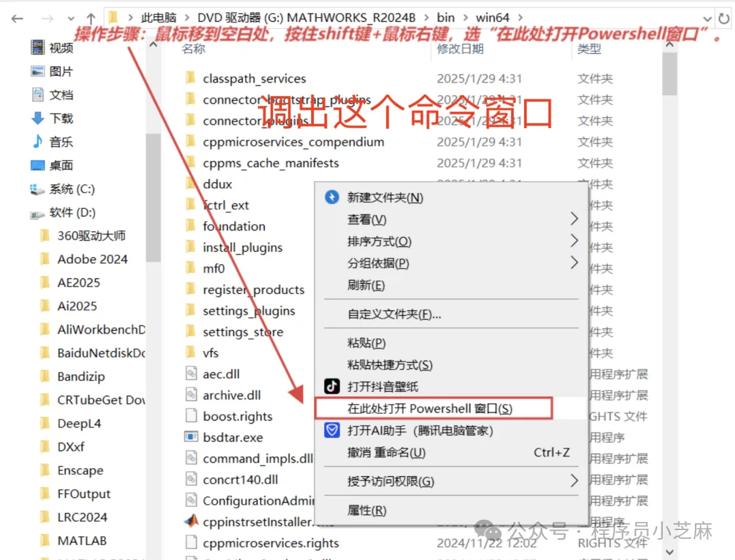This screenshot has height=560, width=735.
Task: Choose 粘贴(P) in context menu
Action: point(451,343)
